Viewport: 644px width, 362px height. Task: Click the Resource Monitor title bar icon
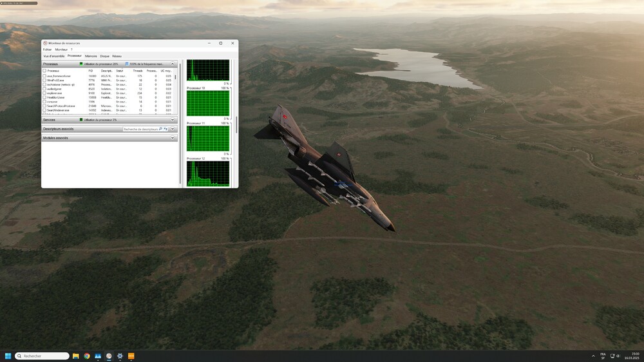point(45,43)
